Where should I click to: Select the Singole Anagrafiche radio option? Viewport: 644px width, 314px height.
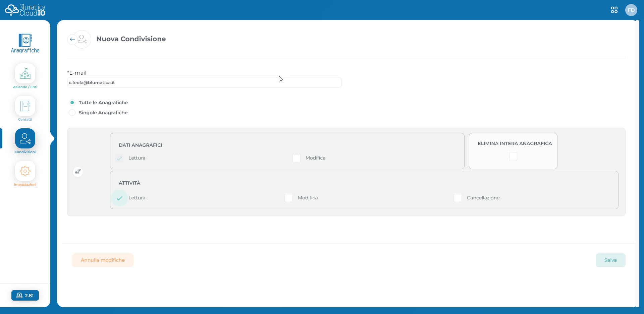(72, 113)
